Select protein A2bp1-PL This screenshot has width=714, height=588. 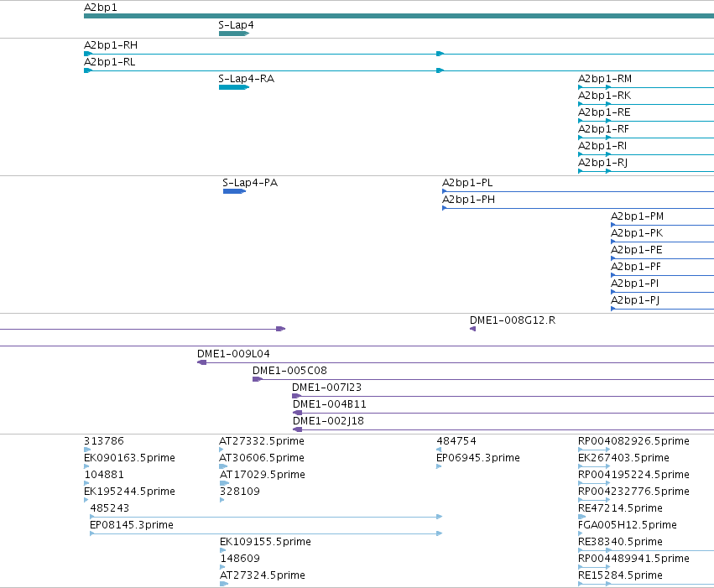pos(467,183)
